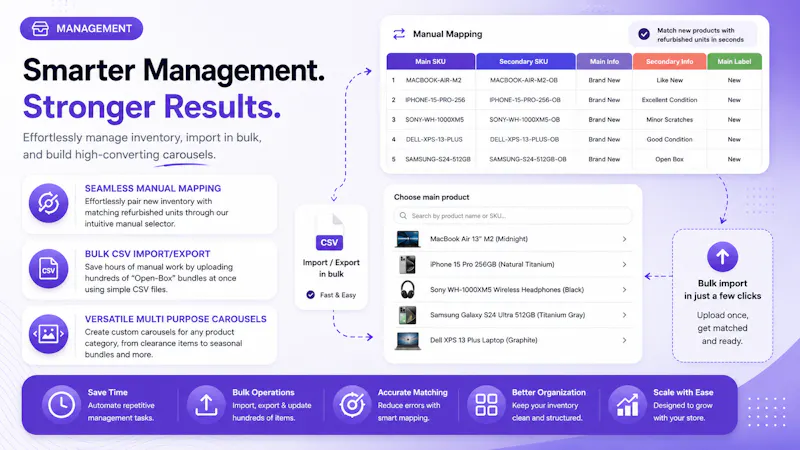This screenshot has width=800, height=450.
Task: Click the Manual Mapping title
Action: coord(447,34)
